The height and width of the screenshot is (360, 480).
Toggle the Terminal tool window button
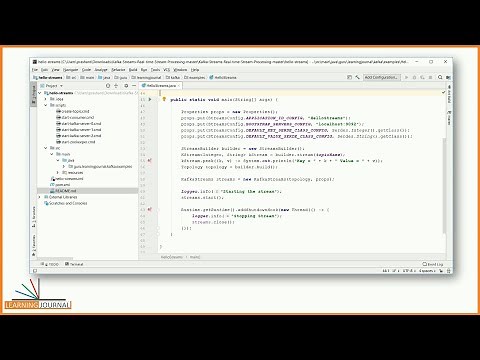[x=74, y=264]
